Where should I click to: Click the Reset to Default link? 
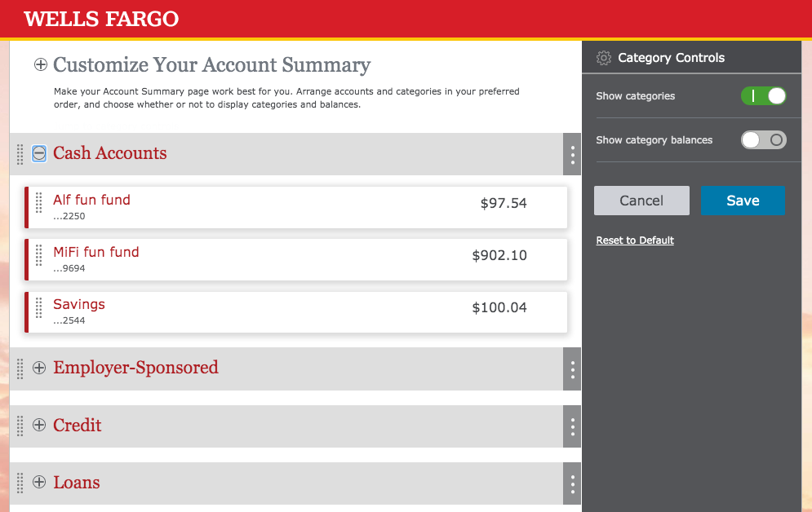[635, 241]
